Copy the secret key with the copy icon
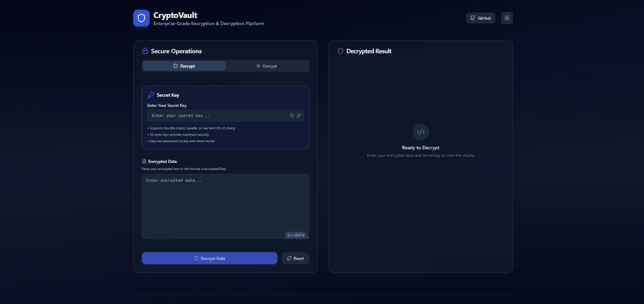The width and height of the screenshot is (644, 304). tap(292, 116)
